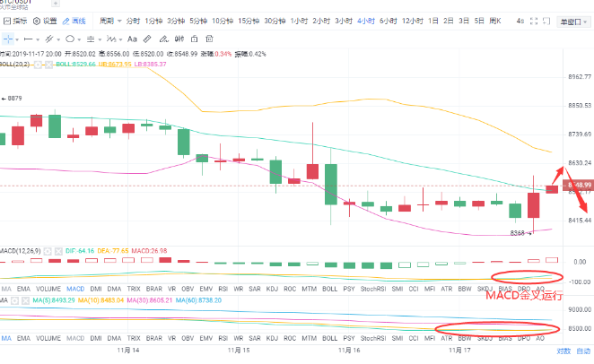Switch to 15分钟 timeframe

click(249, 22)
